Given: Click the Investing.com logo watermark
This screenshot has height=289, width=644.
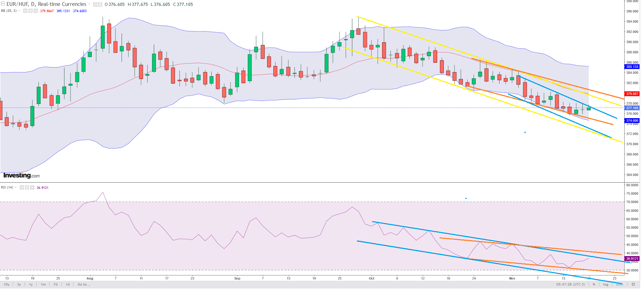Looking at the screenshot, I should 21,175.
